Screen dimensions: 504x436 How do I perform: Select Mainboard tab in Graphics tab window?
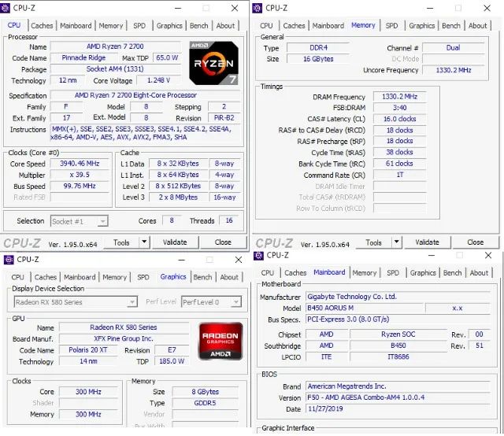(80, 277)
